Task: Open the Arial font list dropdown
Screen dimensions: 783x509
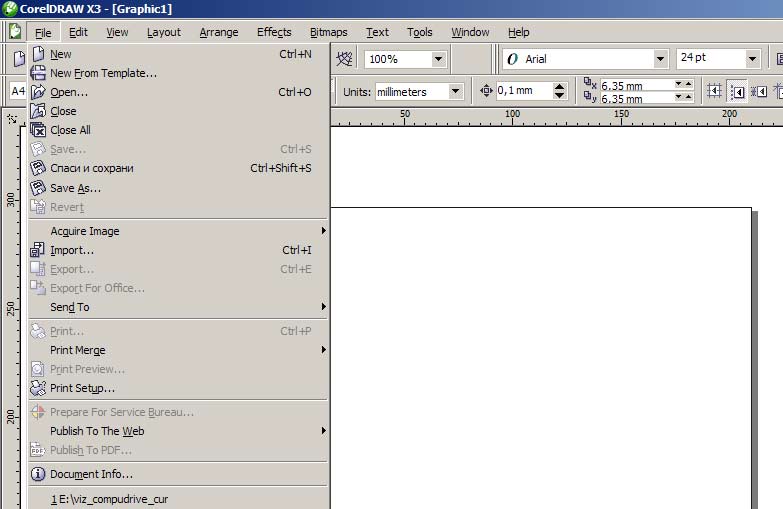Action: 660,59
